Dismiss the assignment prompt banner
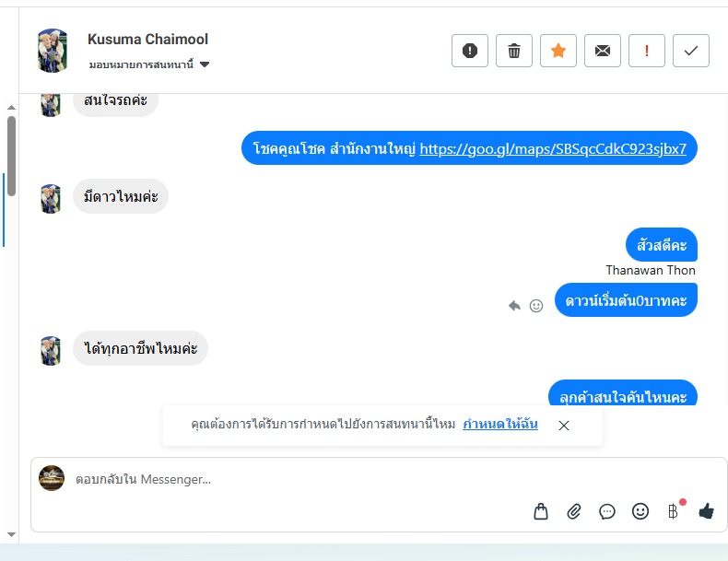728x561 pixels. click(x=564, y=426)
